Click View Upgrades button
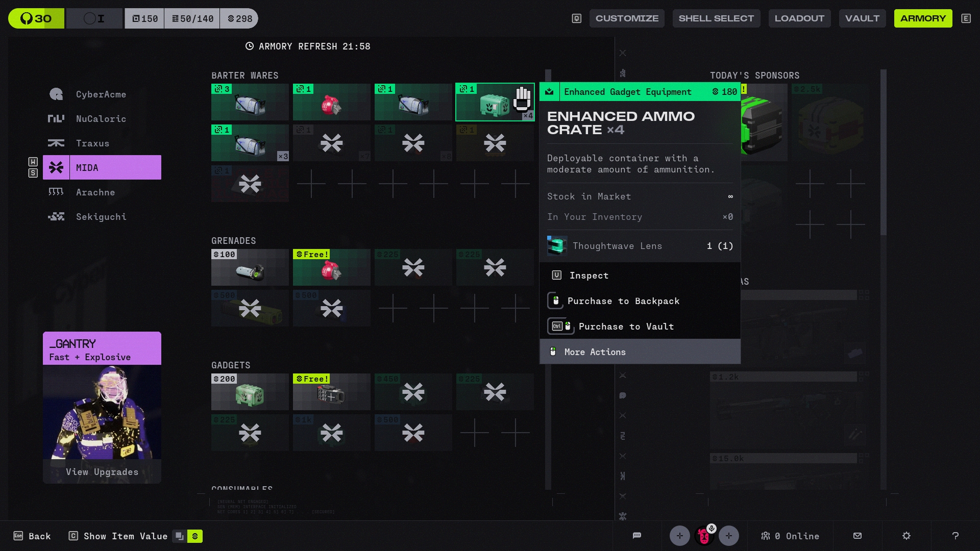Screen dimensions: 980x551 (102, 472)
